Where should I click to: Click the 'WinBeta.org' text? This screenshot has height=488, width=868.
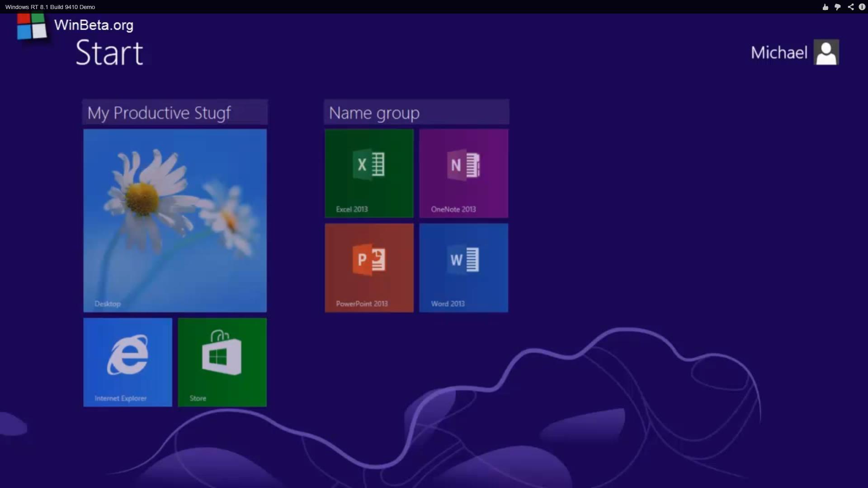pos(94,25)
